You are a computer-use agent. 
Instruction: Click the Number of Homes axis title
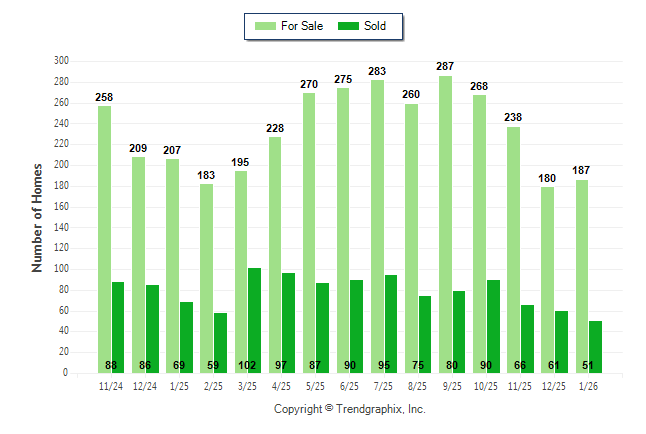tap(37, 217)
